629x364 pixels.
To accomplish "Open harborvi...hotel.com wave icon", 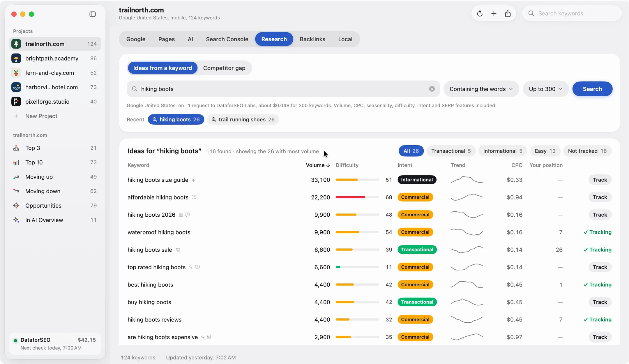I will pyautogui.click(x=16, y=87).
